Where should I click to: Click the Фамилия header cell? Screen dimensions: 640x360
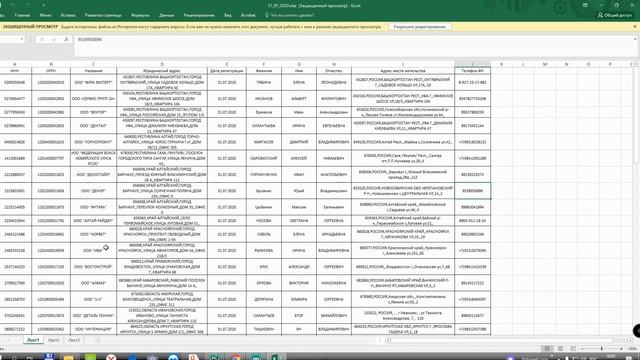coord(264,71)
